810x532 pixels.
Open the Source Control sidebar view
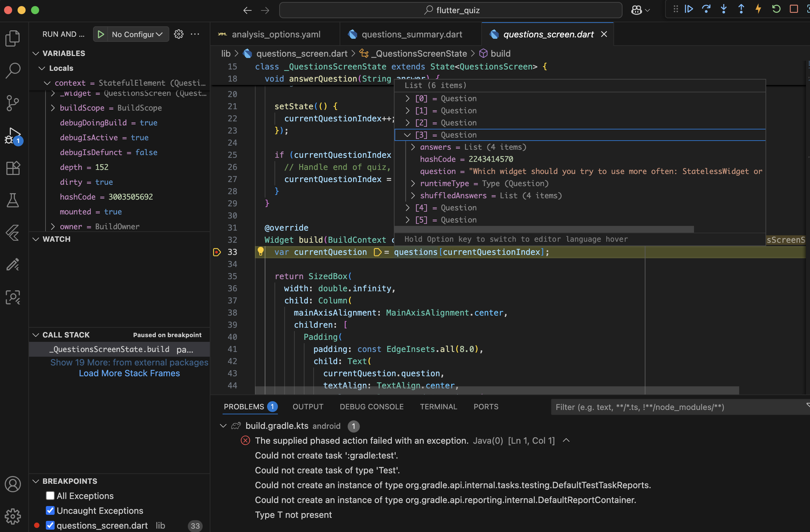pos(13,103)
